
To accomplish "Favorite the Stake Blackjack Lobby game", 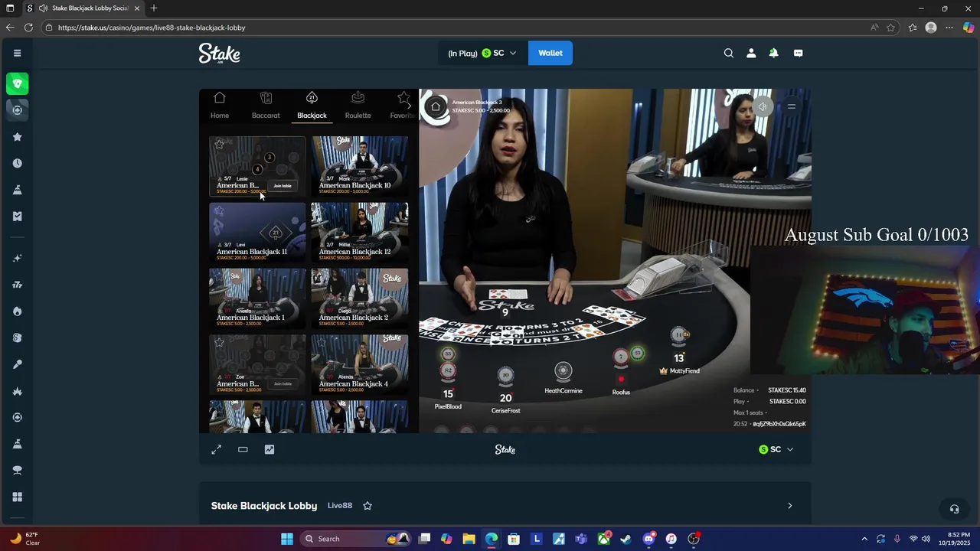I will click(x=367, y=506).
